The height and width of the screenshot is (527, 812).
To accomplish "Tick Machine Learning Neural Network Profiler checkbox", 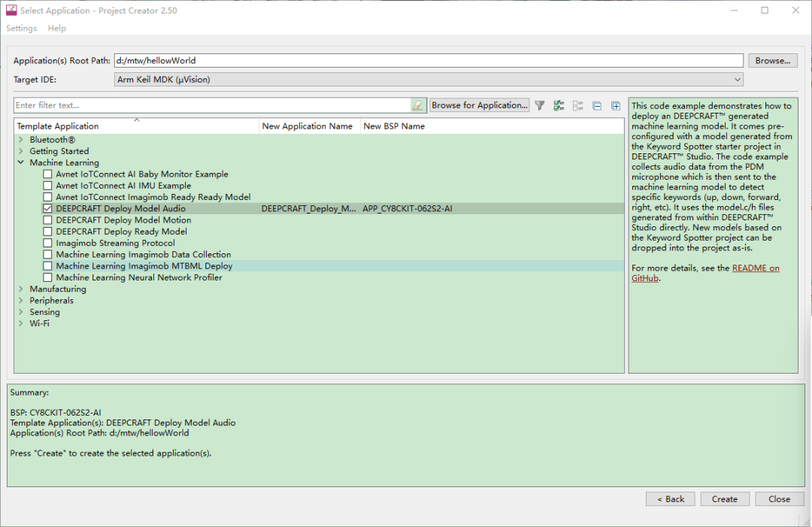I will [x=47, y=277].
